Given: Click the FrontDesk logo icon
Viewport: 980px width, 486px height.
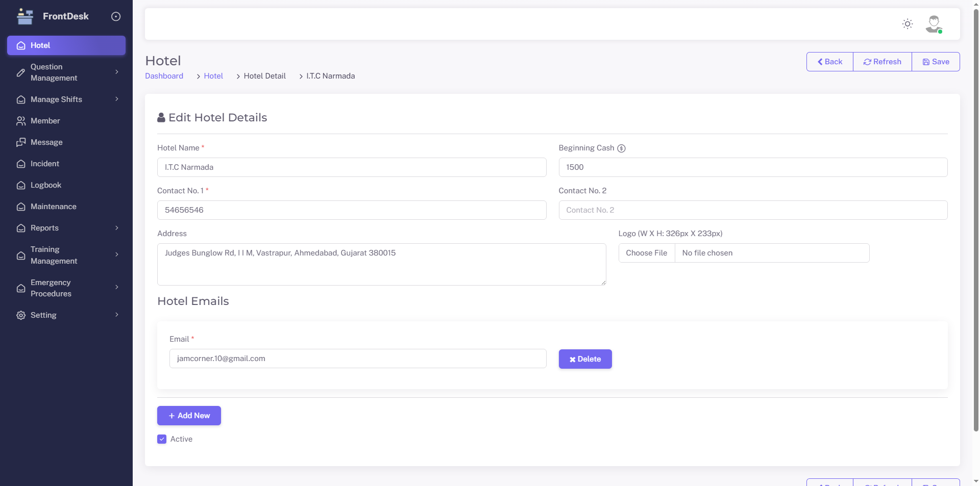Looking at the screenshot, I should tap(24, 16).
